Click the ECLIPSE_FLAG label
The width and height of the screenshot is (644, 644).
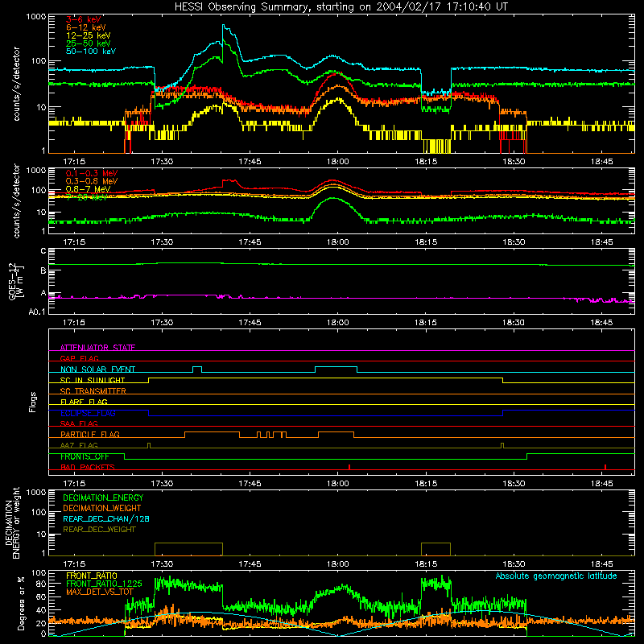point(88,413)
